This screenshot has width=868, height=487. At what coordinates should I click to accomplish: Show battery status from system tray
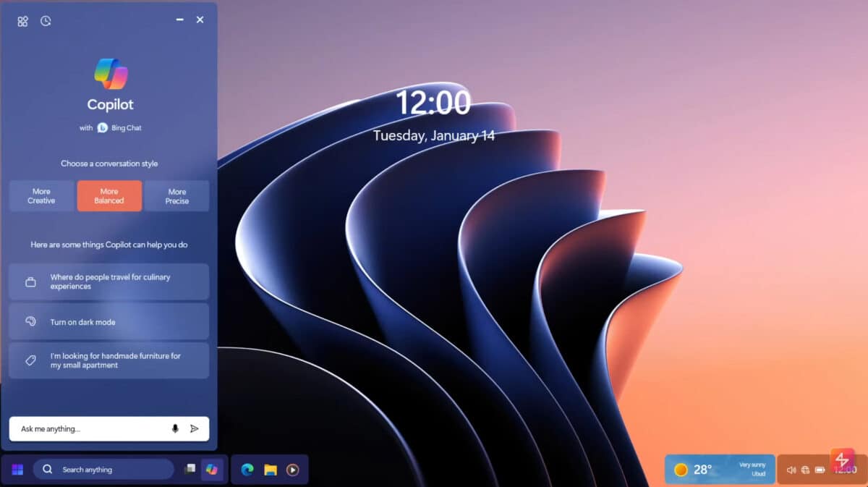821,469
